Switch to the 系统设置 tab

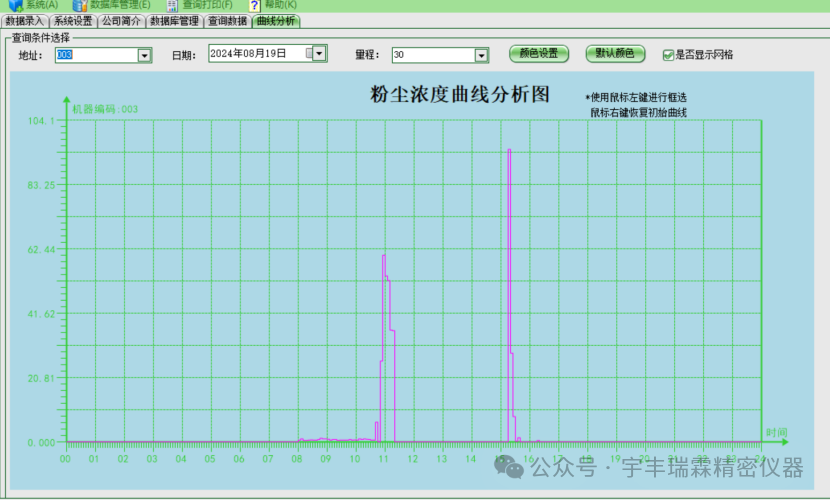(73, 21)
